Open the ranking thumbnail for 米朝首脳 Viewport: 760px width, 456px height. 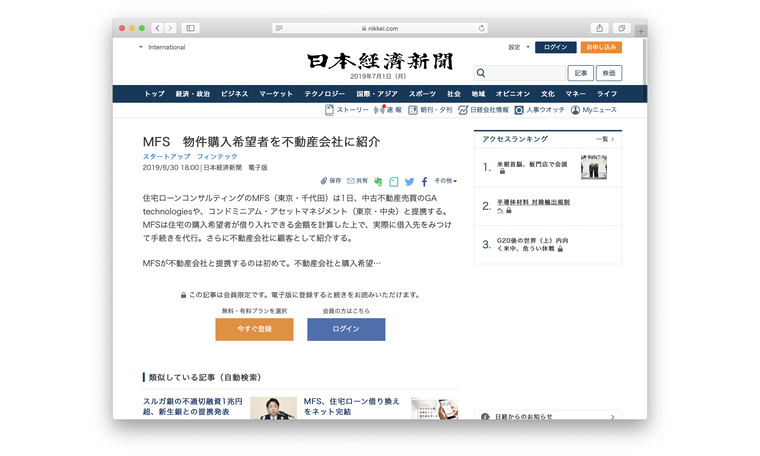(x=594, y=167)
